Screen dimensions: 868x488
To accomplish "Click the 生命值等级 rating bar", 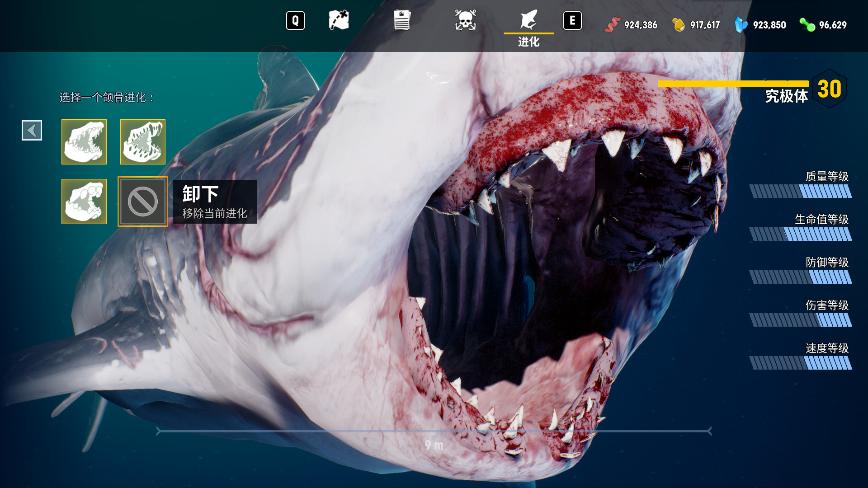I will [x=801, y=234].
